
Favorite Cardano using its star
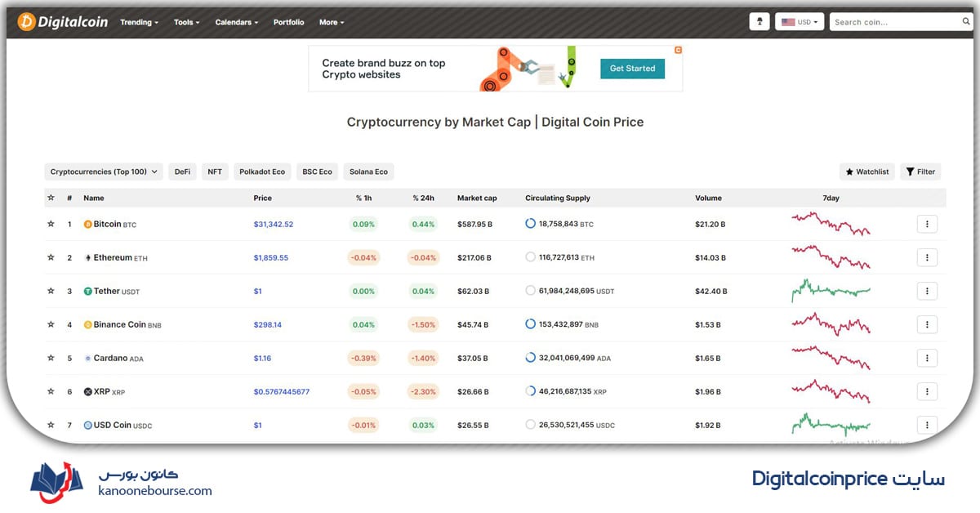click(x=51, y=359)
